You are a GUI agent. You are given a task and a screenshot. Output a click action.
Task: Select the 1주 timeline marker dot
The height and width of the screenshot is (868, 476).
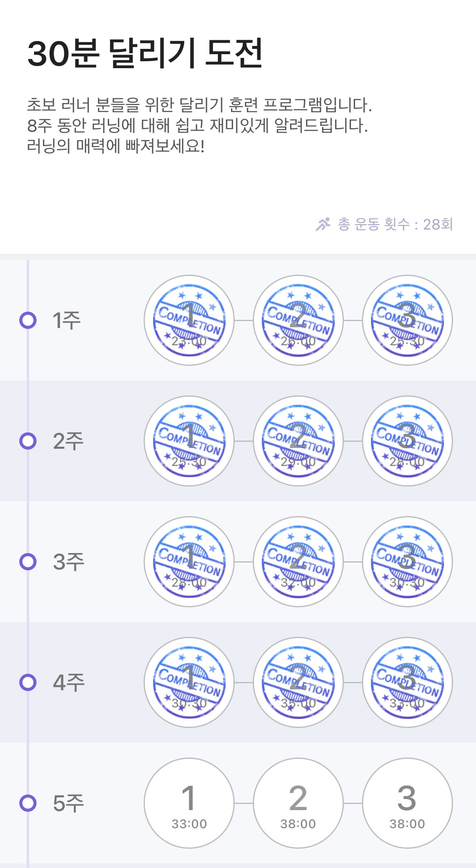coord(28,320)
